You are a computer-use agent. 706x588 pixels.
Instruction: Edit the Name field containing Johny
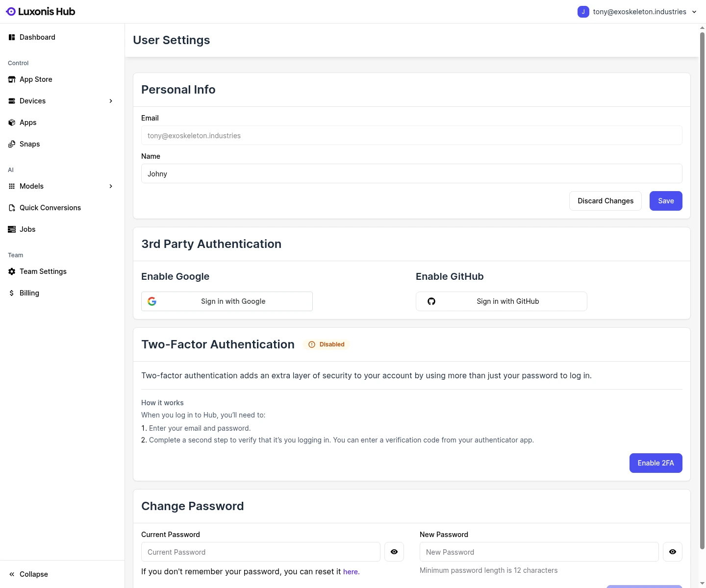411,173
